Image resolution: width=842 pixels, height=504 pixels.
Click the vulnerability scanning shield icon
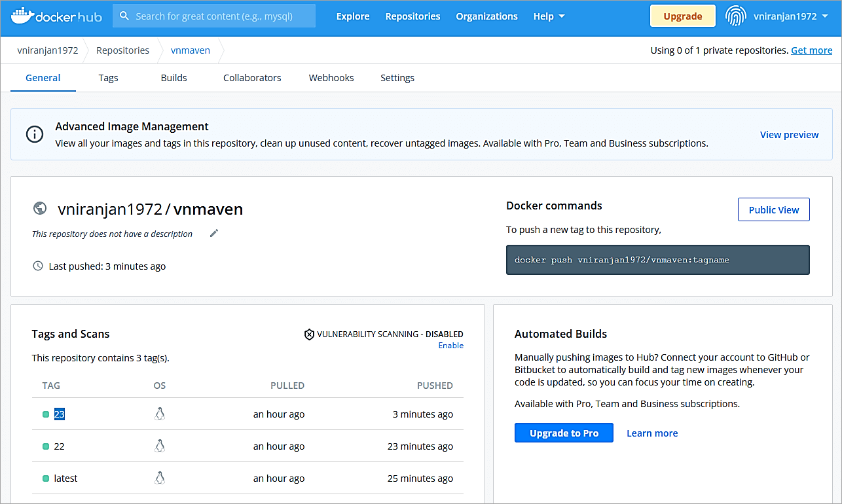tap(309, 334)
